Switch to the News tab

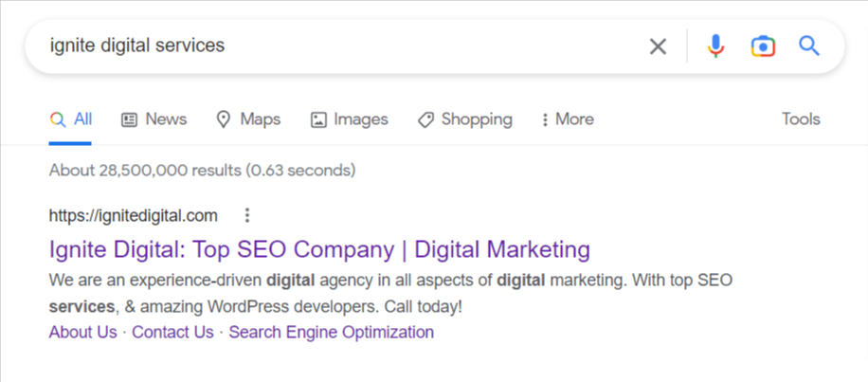pyautogui.click(x=154, y=119)
